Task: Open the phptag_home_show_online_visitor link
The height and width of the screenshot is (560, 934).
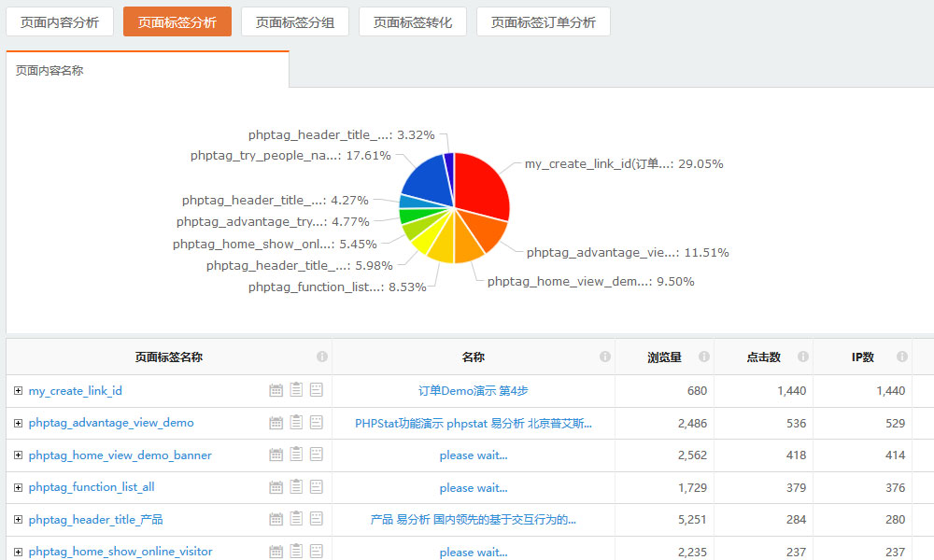Action: 120,552
